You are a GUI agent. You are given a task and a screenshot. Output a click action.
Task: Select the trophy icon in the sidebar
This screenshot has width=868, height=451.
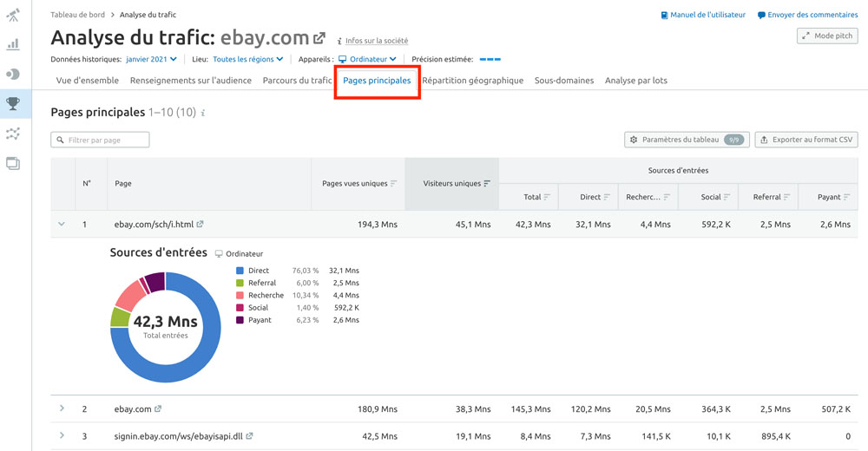[13, 103]
